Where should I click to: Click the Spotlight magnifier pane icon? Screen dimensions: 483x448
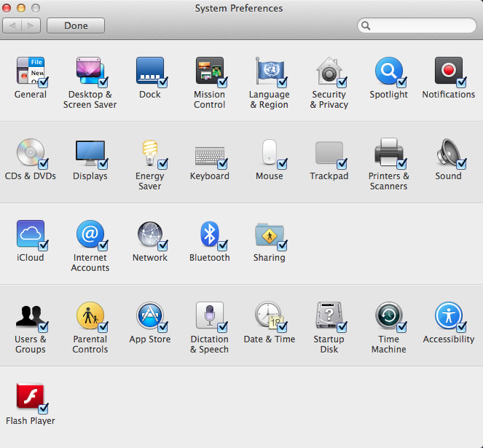tap(389, 71)
